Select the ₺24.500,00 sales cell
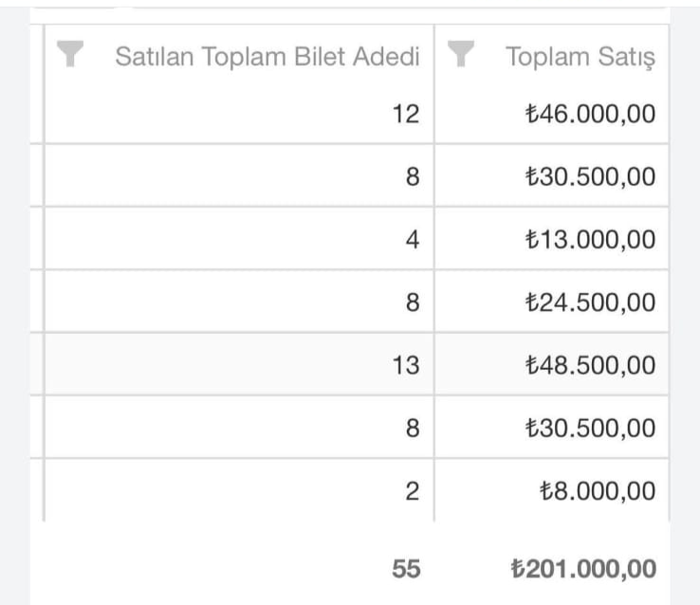This screenshot has width=700, height=605. (x=551, y=302)
